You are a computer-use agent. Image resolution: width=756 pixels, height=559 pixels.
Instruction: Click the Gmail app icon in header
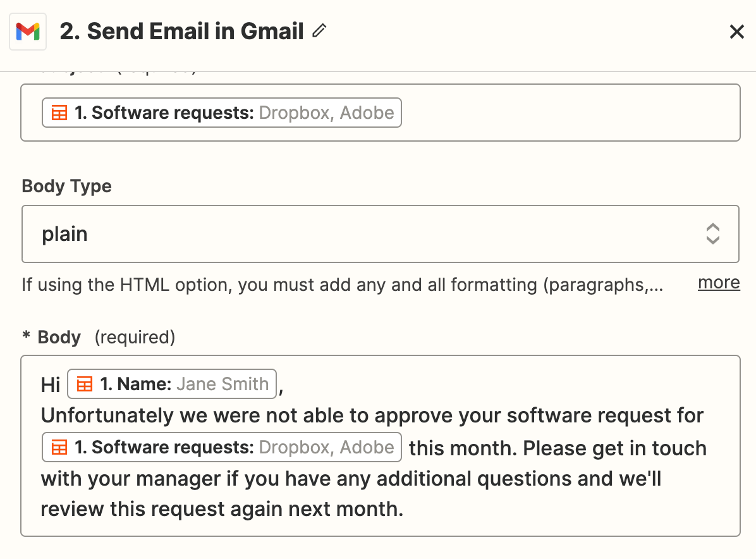tap(28, 31)
